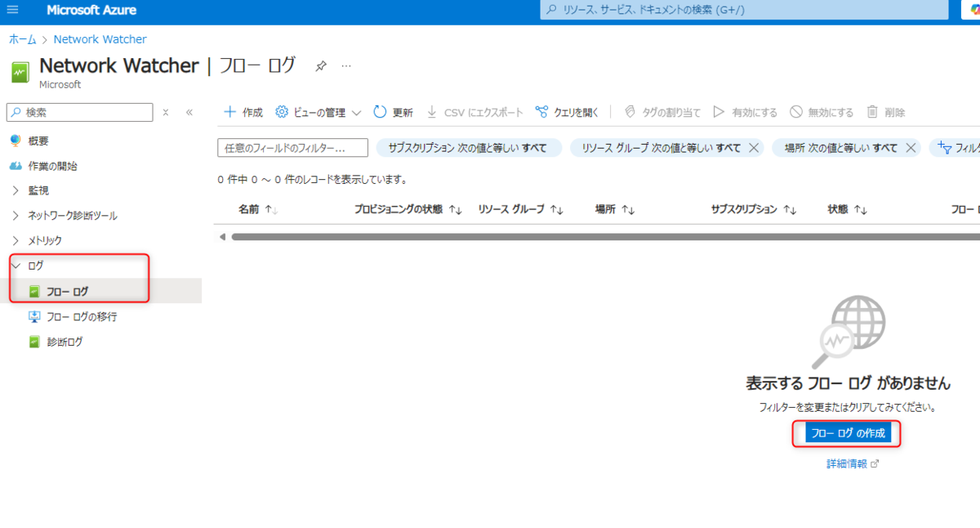The height and width of the screenshot is (528, 980).
Task: Sort by サブスクリプション column
Action: 754,209
